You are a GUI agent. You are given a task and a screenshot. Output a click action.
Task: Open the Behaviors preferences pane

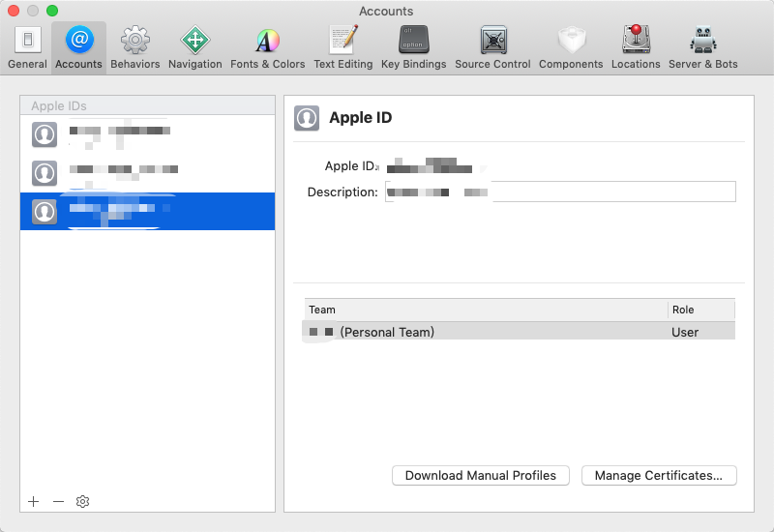(x=134, y=47)
